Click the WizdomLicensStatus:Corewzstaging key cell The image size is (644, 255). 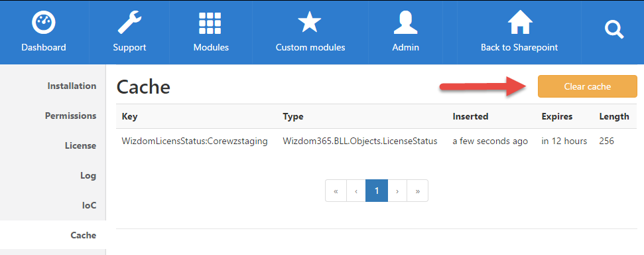coord(195,141)
